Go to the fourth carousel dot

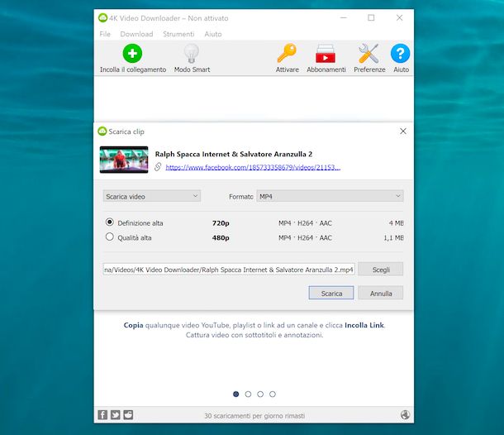[273, 394]
